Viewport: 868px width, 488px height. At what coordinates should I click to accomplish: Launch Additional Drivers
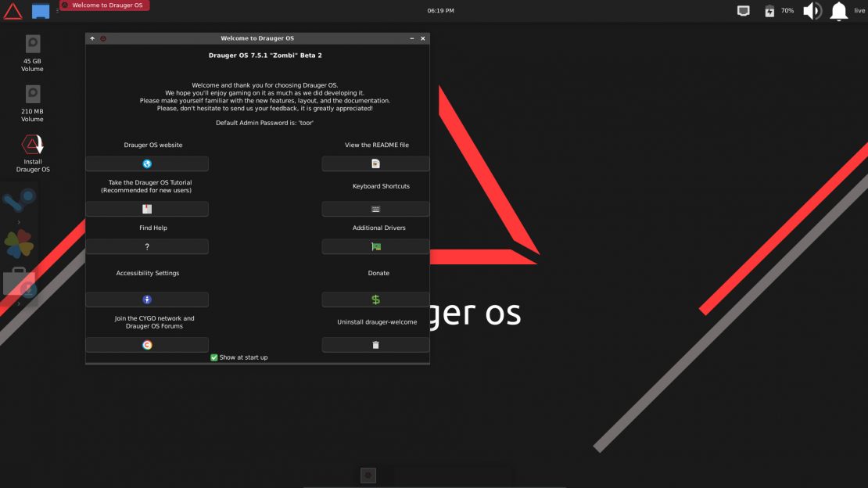coord(375,247)
